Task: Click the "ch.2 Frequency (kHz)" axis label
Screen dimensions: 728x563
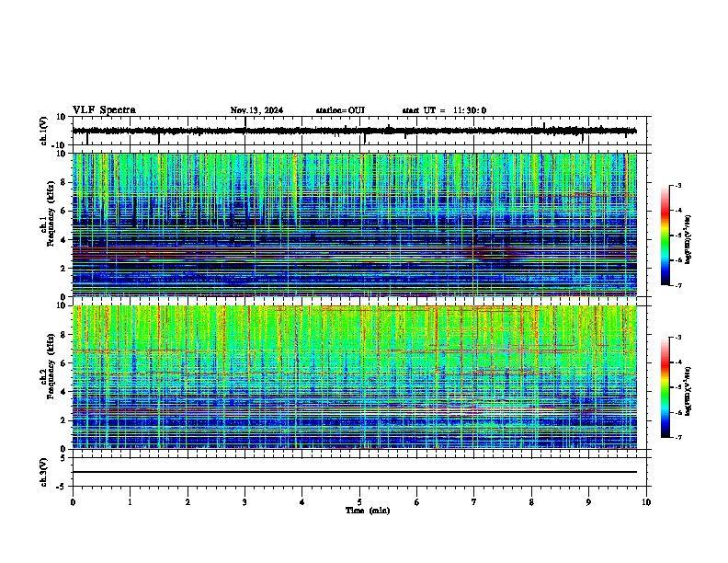Action: [x=47, y=366]
